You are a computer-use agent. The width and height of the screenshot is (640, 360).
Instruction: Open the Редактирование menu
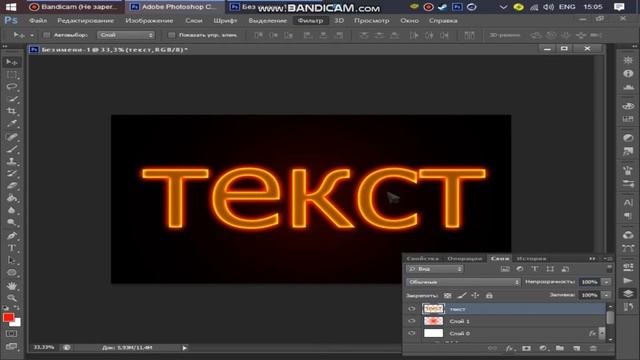(x=85, y=20)
